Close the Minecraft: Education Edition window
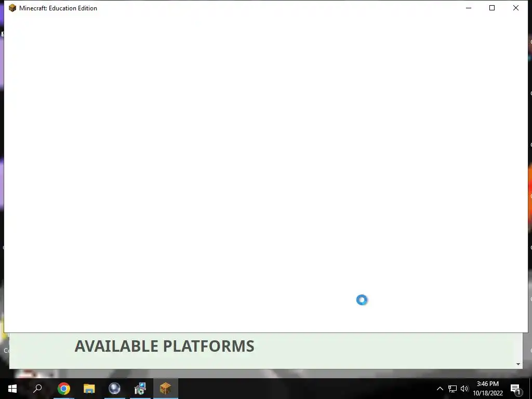Viewport: 532px width, 399px height. point(516,8)
